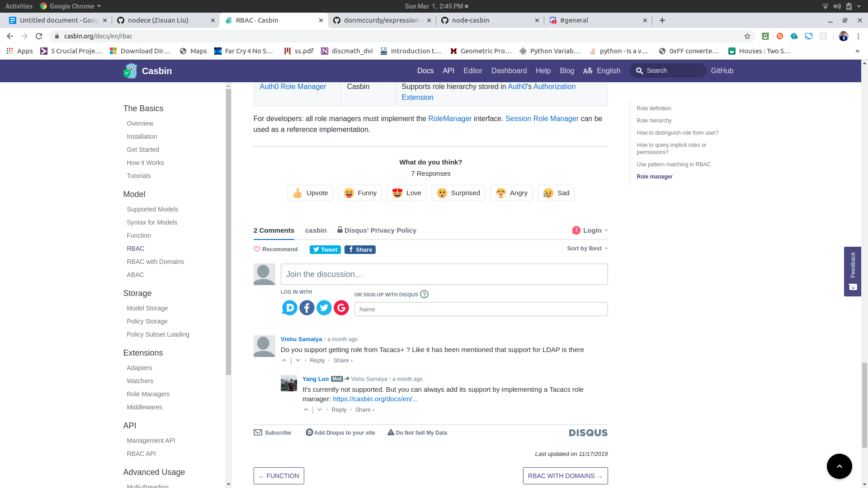This screenshot has height=488, width=868.
Task: Click the Disqus sign-up help question icon
Action: point(424,294)
